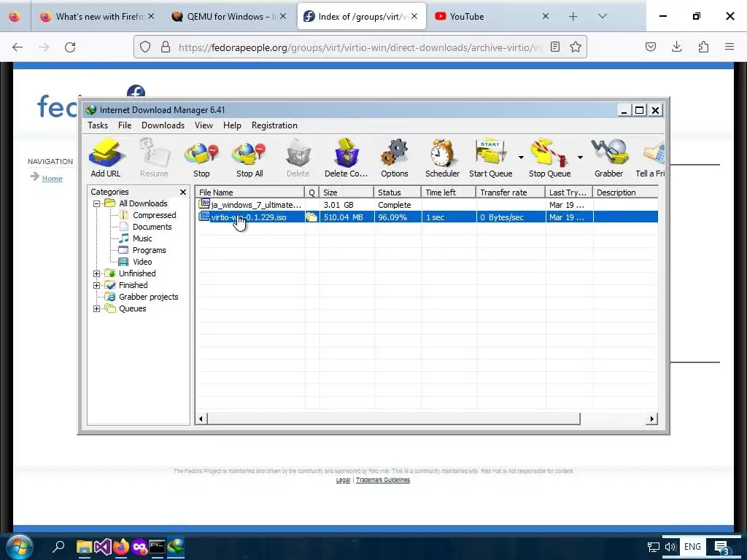Open the Help menu
The height and width of the screenshot is (560, 747).
232,125
